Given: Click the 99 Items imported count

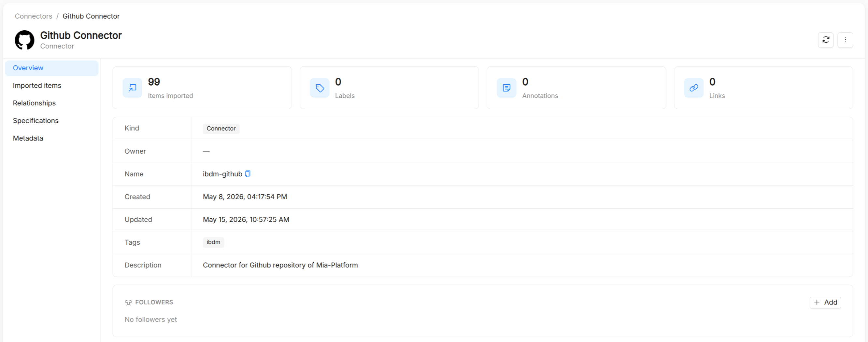Looking at the screenshot, I should (154, 82).
